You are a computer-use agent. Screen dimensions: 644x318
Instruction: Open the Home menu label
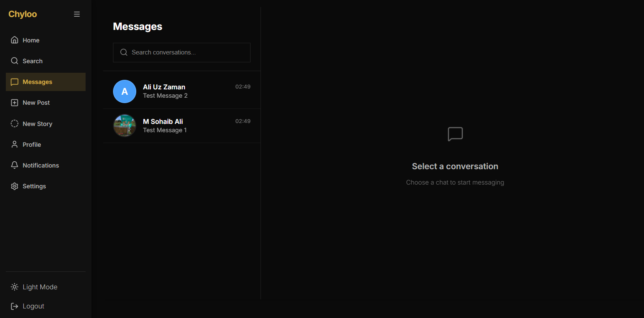coord(31,40)
